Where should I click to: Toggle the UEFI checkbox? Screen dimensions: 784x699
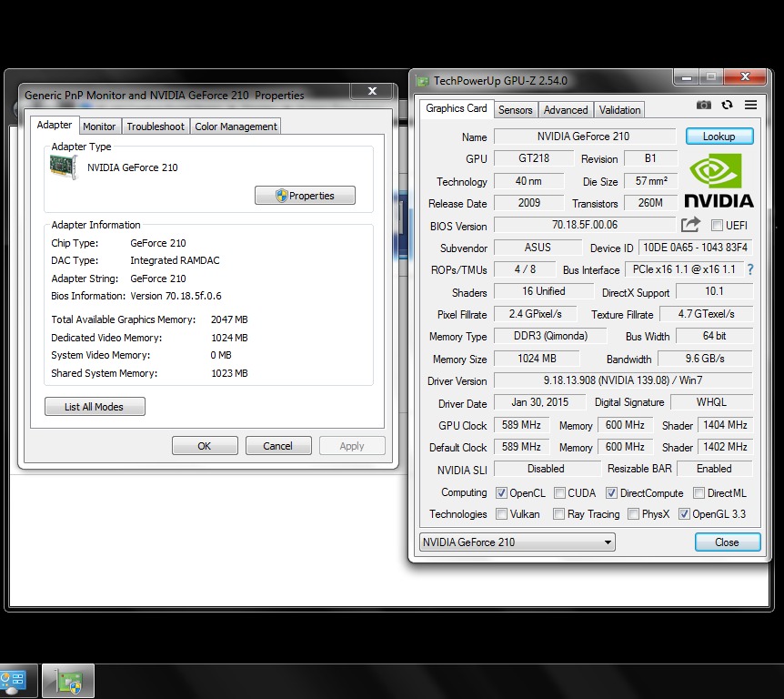point(717,226)
